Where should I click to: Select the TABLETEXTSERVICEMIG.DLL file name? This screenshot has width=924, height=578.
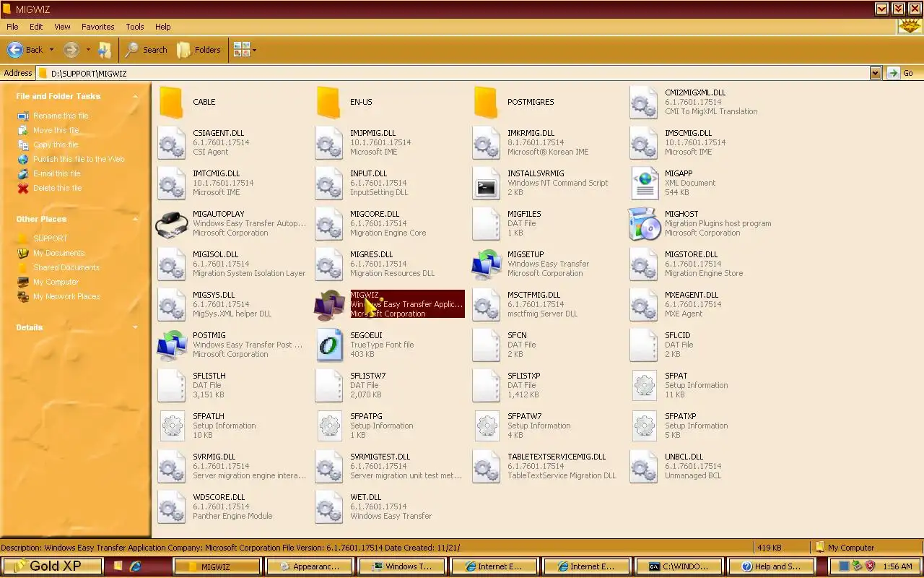(557, 457)
